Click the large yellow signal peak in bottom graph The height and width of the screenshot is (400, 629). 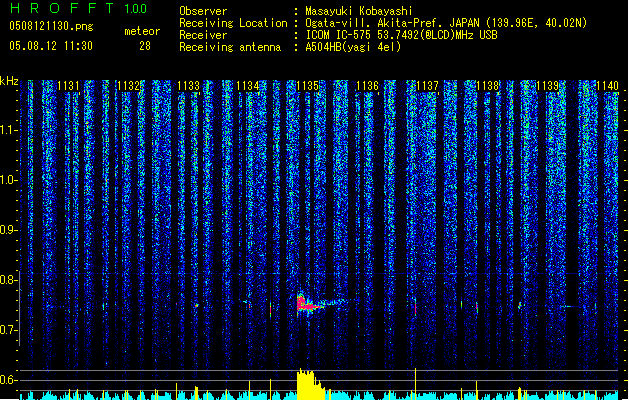310,384
